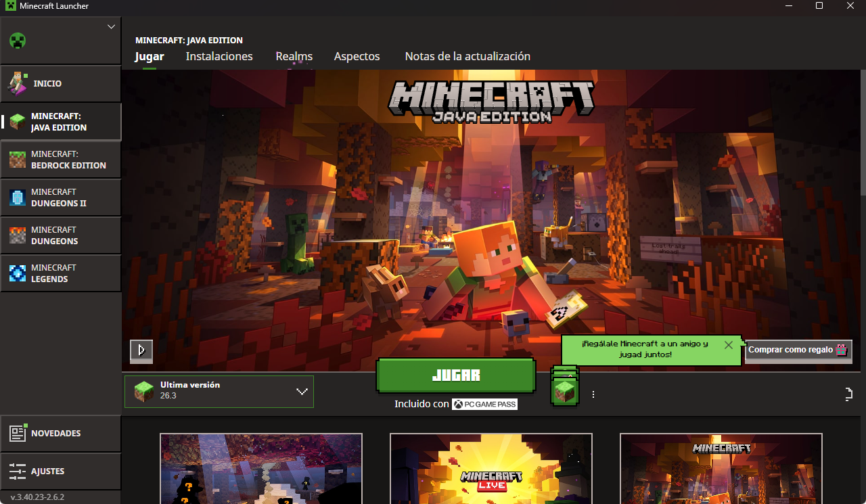Open the creeper account profile icon
Screen dimensions: 866x504
click(x=18, y=41)
